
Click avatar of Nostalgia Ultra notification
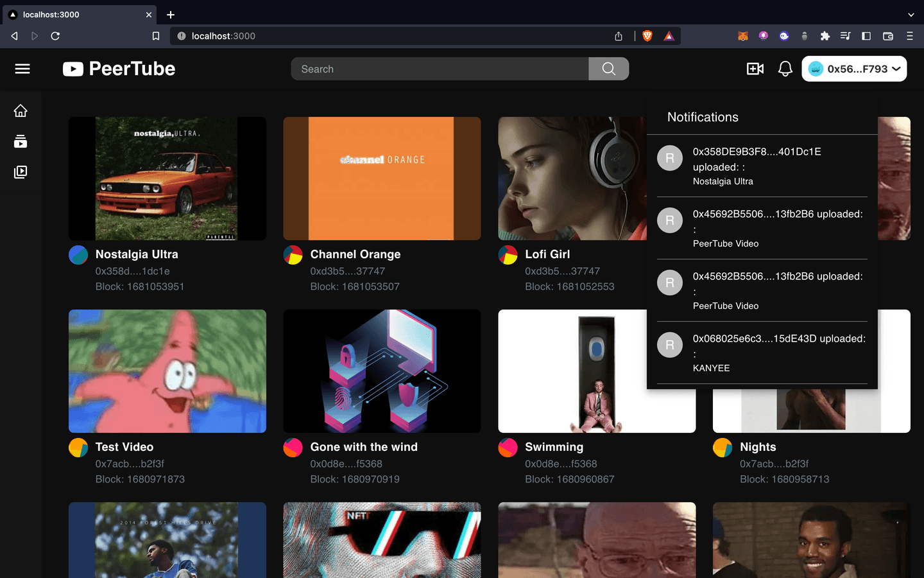[670, 158]
